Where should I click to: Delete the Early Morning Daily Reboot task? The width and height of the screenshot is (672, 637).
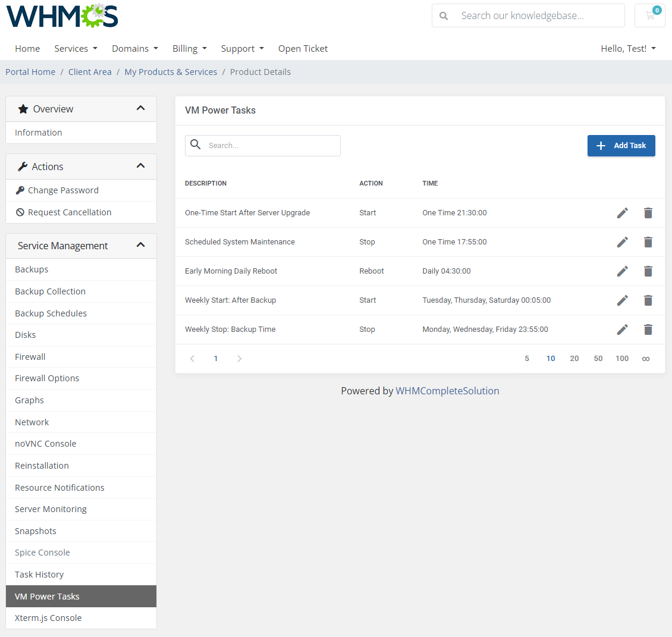(x=648, y=271)
